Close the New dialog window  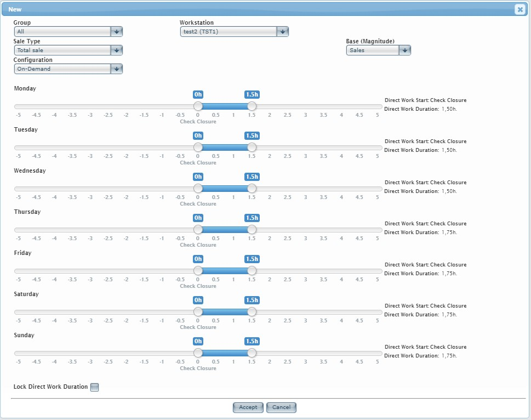point(519,9)
